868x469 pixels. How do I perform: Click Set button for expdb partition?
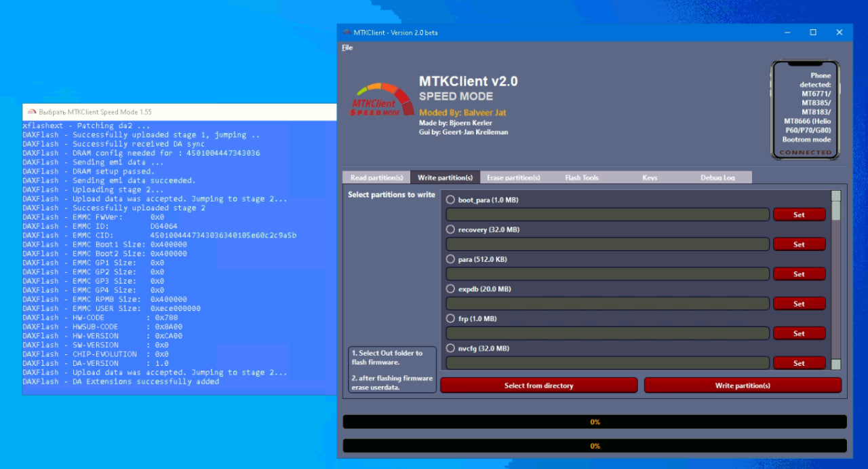799,304
